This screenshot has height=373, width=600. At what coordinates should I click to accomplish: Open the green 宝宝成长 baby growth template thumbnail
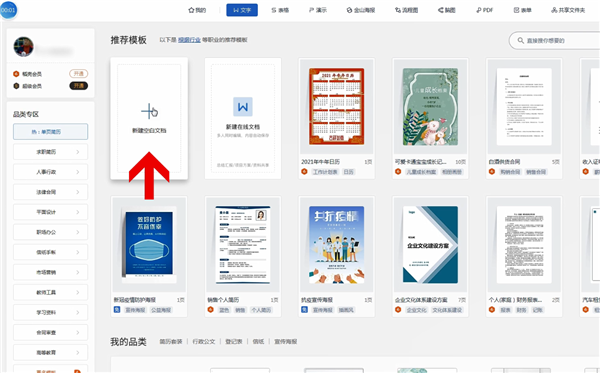(x=430, y=106)
